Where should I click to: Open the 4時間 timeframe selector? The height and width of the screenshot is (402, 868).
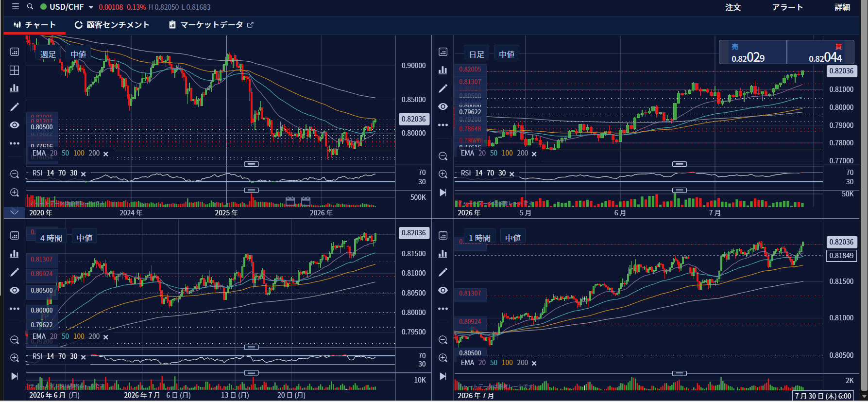pos(51,238)
